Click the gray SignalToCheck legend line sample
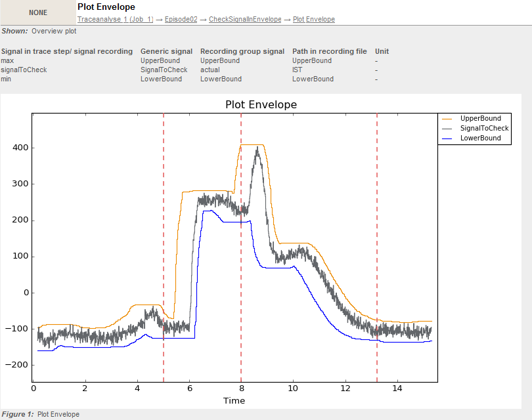The height and width of the screenshot is (420, 532). point(447,129)
